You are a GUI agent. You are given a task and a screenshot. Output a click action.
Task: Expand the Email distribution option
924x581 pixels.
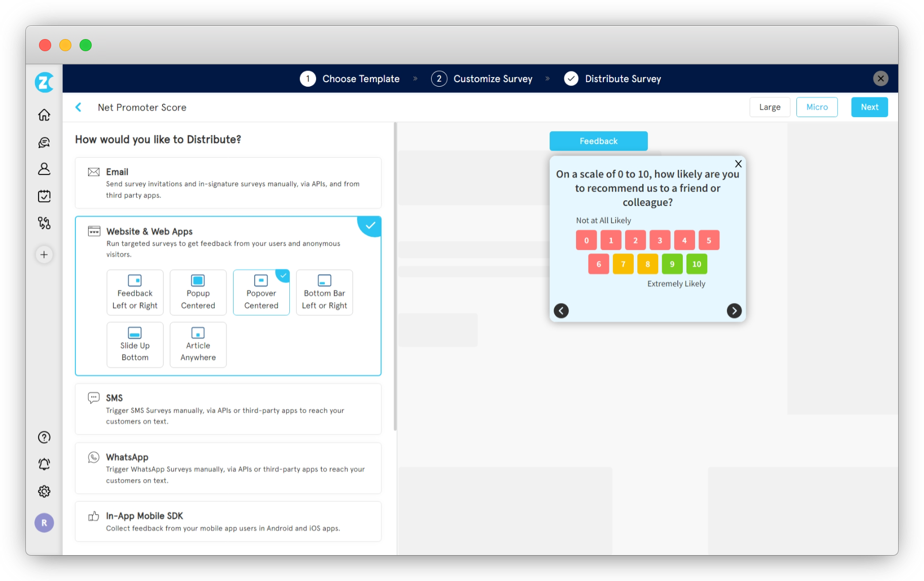pos(228,183)
